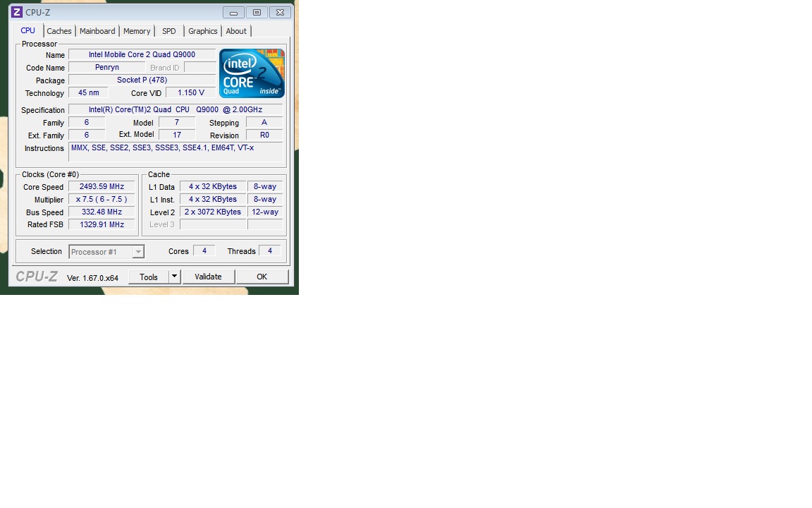Click the Revision value 'R0'
Image resolution: width=812 pixels, height=508 pixels.
click(264, 135)
